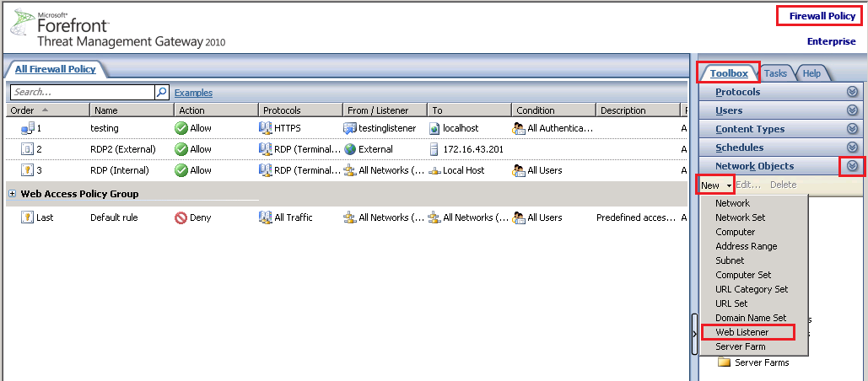Click the testinglistener web listener icon
This screenshot has width=868, height=381.
[350, 128]
